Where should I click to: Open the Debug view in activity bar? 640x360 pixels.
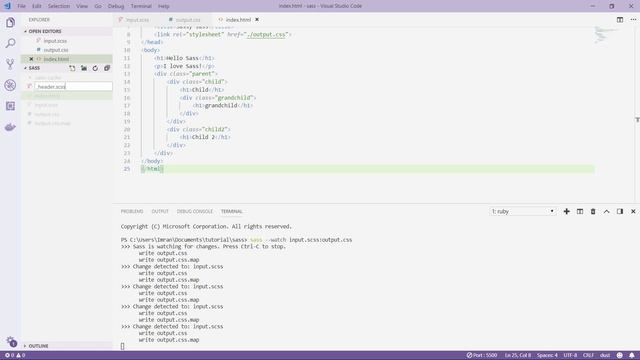(x=10, y=85)
